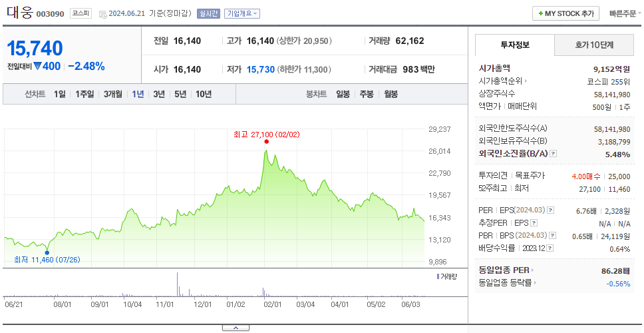Click the 4.00매수 opinion value
Viewport: 644px width, 333px height.
coord(585,176)
